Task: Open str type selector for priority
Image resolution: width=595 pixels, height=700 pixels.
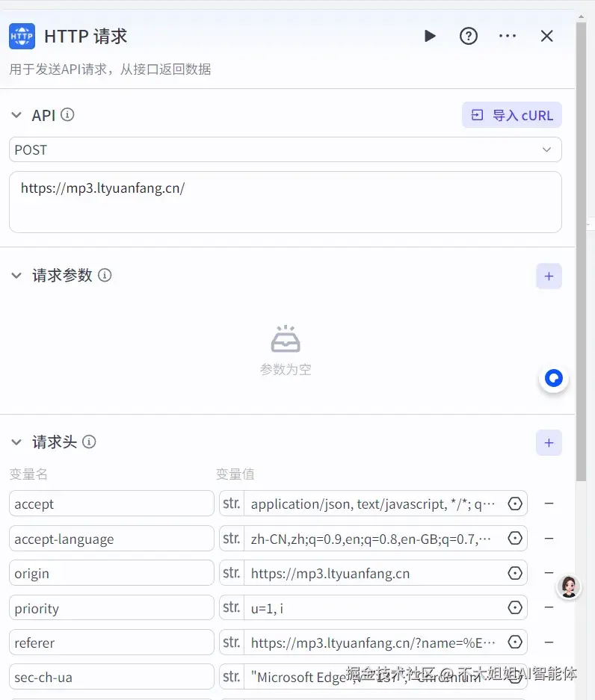Action: tap(232, 607)
